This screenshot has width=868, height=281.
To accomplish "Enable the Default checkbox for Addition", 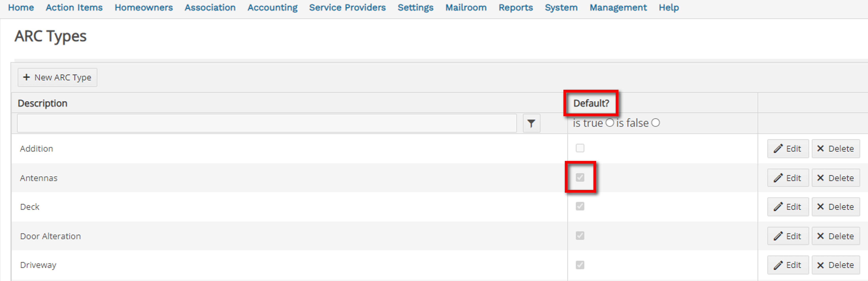I will (580, 148).
